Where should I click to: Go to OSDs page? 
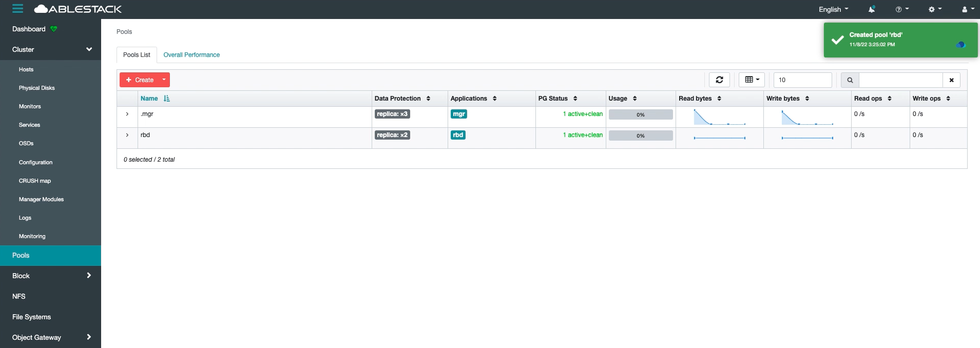click(x=26, y=143)
